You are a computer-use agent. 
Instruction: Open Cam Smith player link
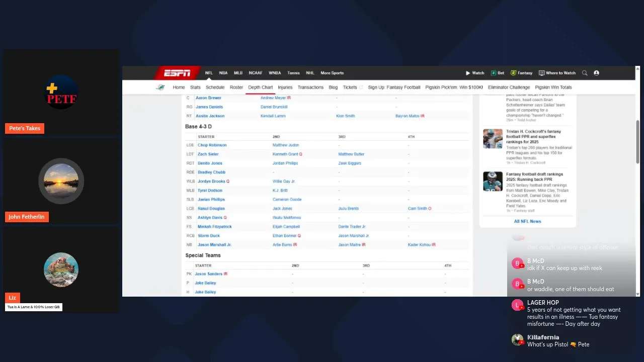418,209
